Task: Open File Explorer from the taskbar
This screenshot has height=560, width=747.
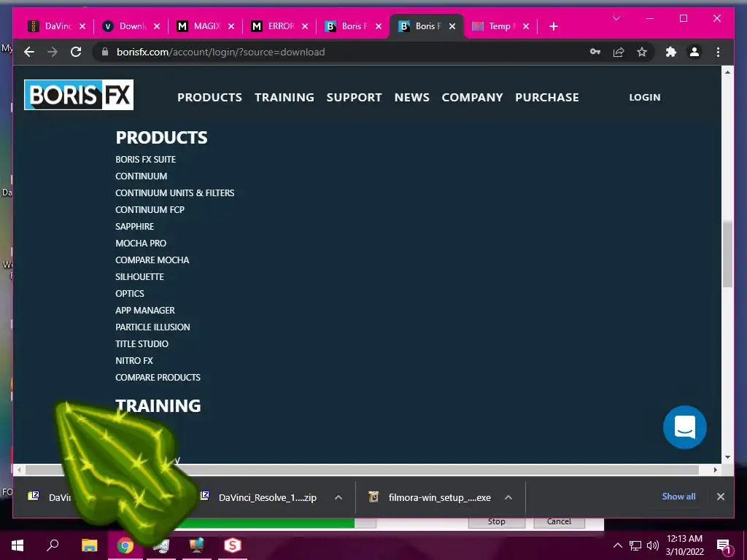Action: pyautogui.click(x=89, y=545)
